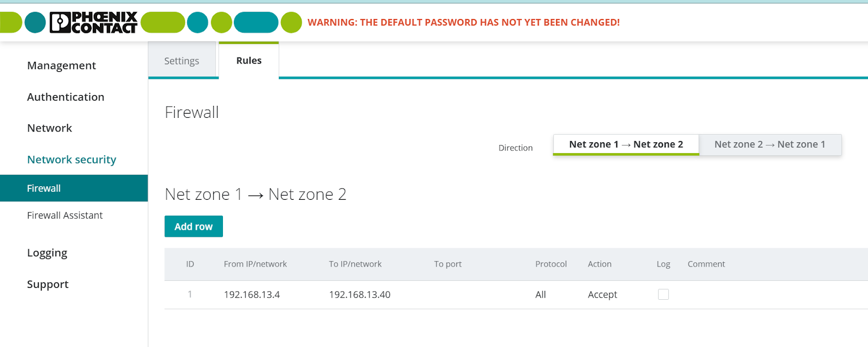Open the Support menu section
Screen dimensions: 868x347
pos(48,285)
